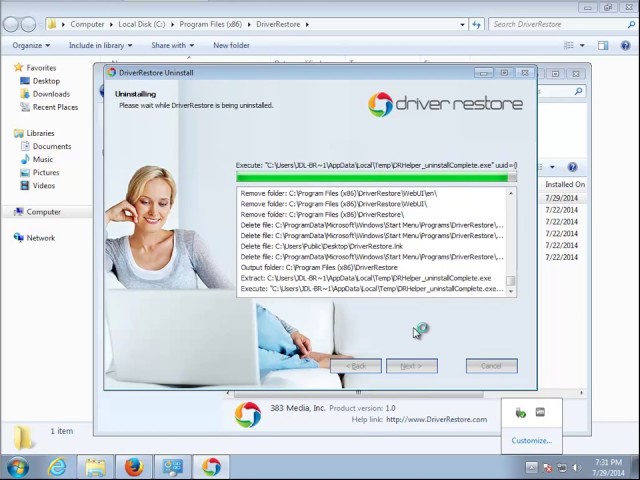Click Local Disk (C:) breadcrumb
This screenshot has width=640, height=480.
click(x=142, y=24)
